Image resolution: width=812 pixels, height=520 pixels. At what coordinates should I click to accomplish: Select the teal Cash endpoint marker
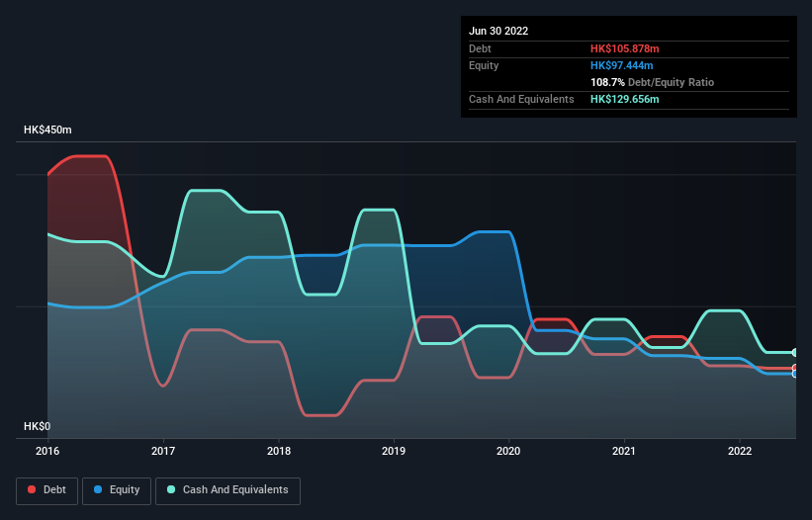coord(795,352)
